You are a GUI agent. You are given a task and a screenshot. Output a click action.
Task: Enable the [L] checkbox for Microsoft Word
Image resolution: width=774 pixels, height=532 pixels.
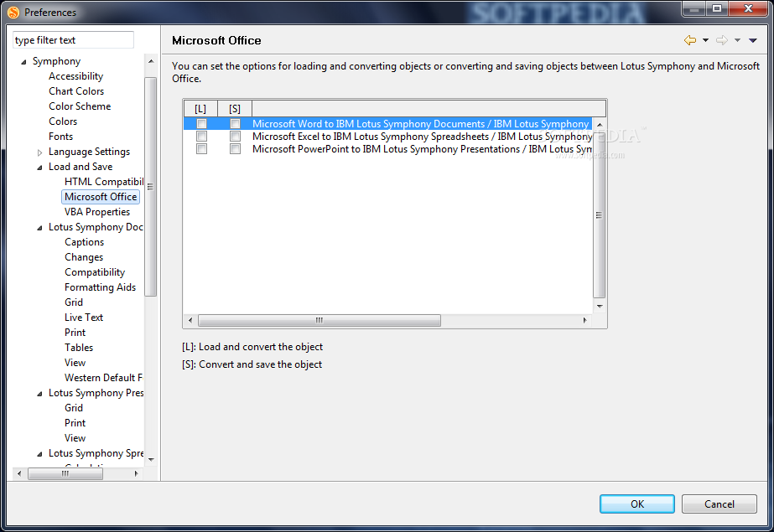[201, 124]
